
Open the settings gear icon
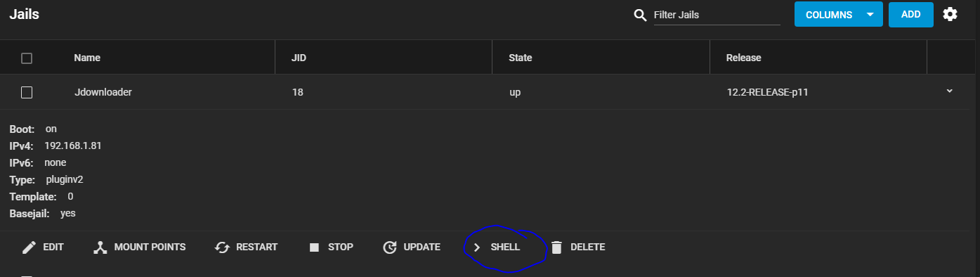[950, 14]
